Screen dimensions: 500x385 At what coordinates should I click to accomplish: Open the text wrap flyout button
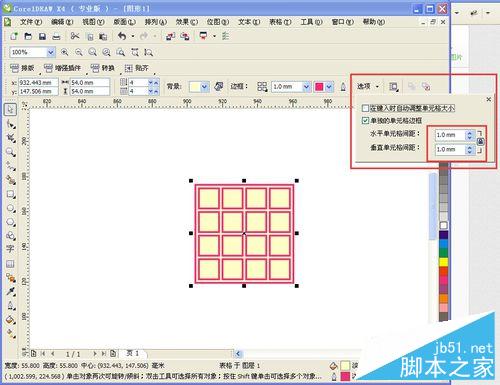pos(394,87)
